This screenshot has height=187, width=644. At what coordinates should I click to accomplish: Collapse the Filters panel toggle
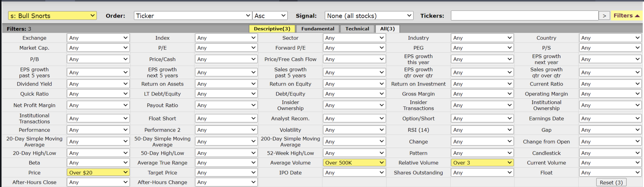[626, 16]
